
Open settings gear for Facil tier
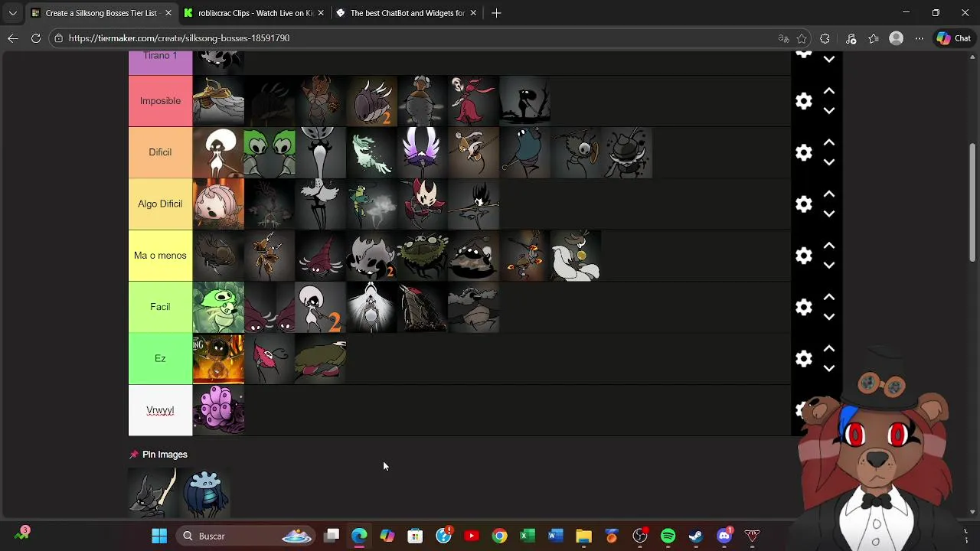click(803, 307)
